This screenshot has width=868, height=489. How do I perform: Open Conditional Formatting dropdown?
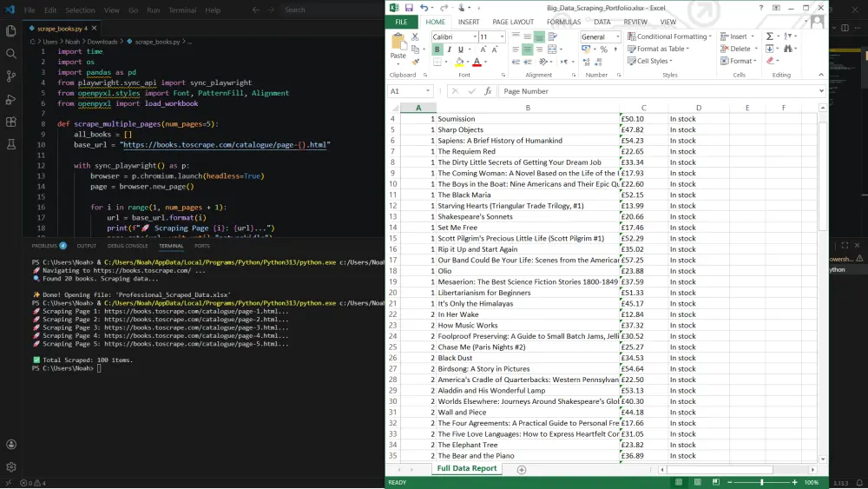pos(670,36)
